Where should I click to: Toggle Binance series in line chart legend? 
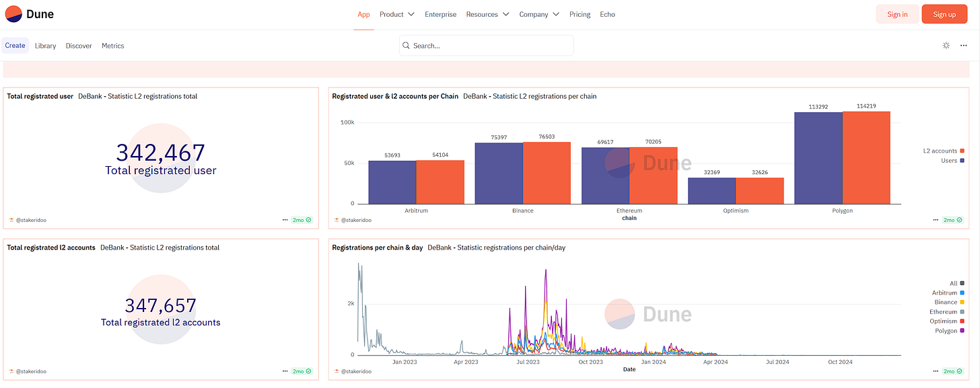pos(950,302)
